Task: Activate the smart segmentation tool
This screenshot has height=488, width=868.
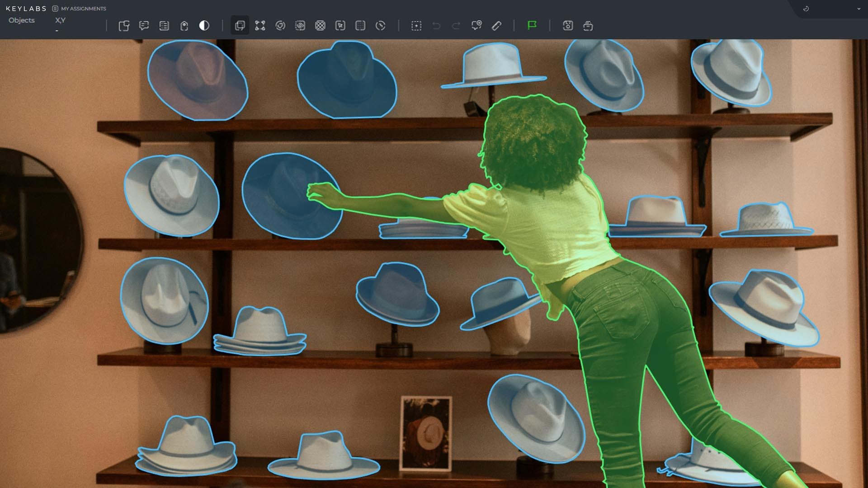Action: click(x=280, y=26)
